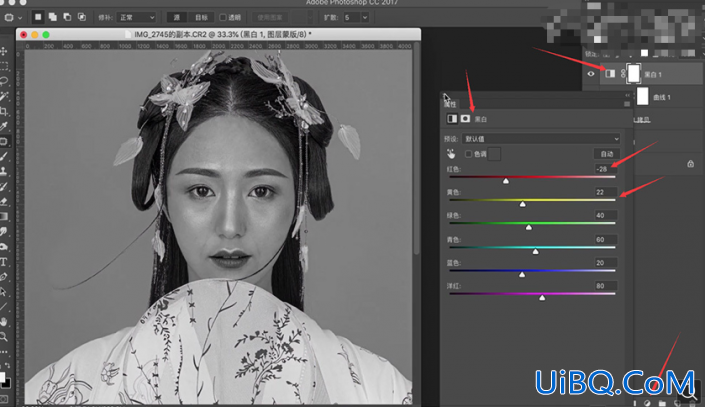Click the 使用图案 (use pattern) button

click(270, 18)
